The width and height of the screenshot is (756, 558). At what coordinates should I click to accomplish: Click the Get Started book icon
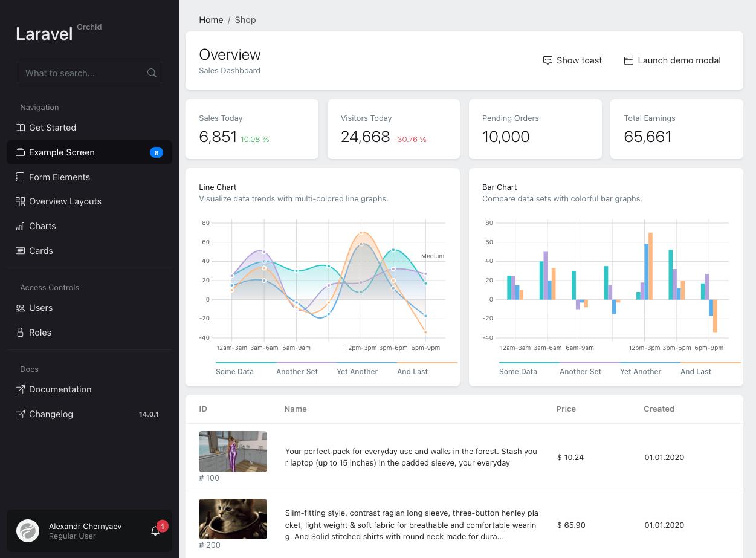(x=20, y=128)
